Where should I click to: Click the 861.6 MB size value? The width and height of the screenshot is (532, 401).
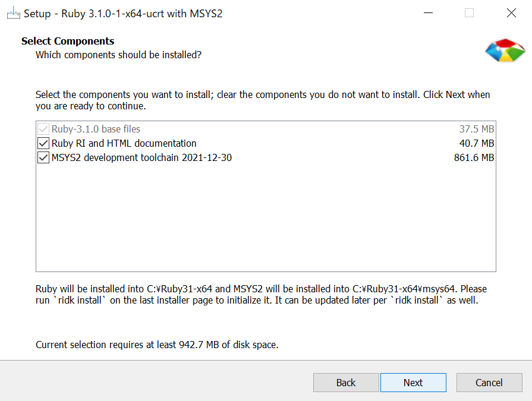(x=474, y=157)
